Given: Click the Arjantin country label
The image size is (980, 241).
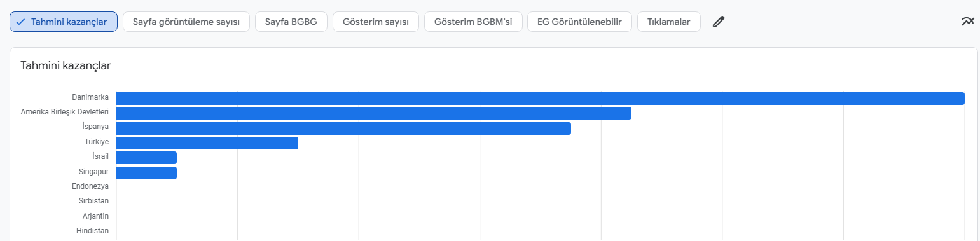Looking at the screenshot, I should coord(95,216).
